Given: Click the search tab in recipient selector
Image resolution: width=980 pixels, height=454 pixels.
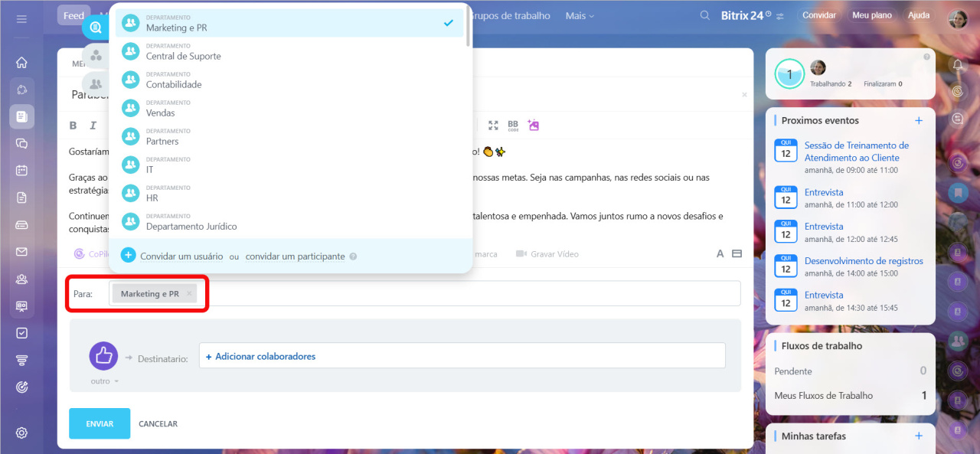Looking at the screenshot, I should point(95,28).
